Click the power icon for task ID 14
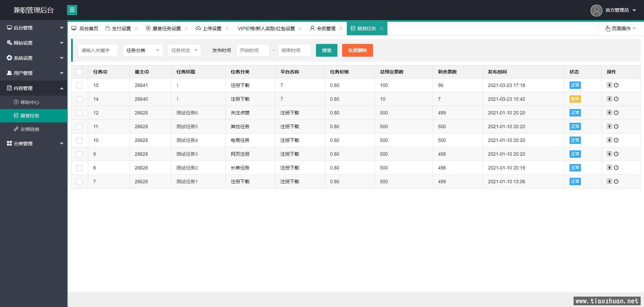The height and width of the screenshot is (307, 644). coord(616,99)
